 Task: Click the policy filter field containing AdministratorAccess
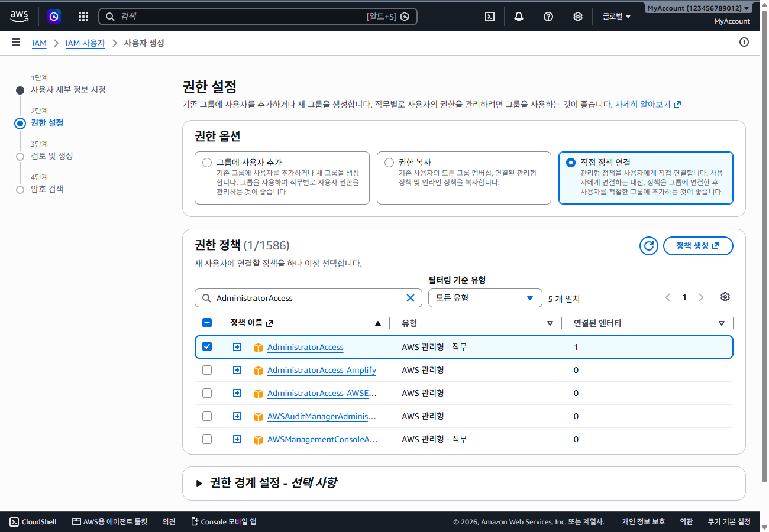coord(308,298)
